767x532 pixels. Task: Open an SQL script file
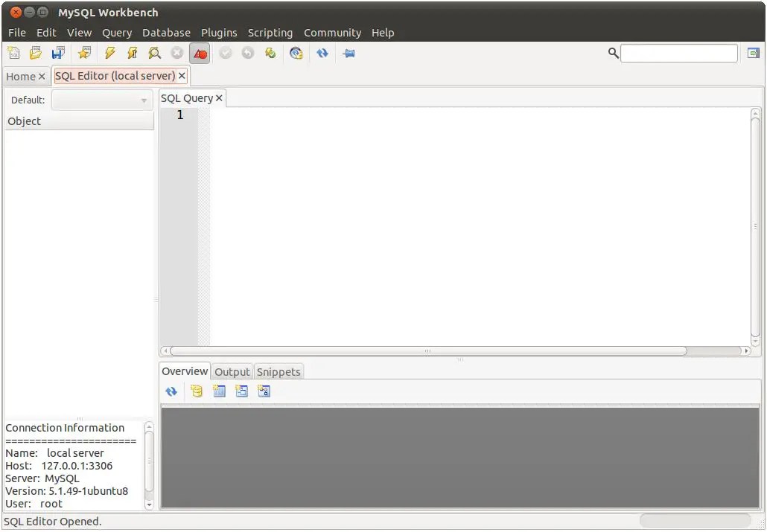tap(36, 53)
